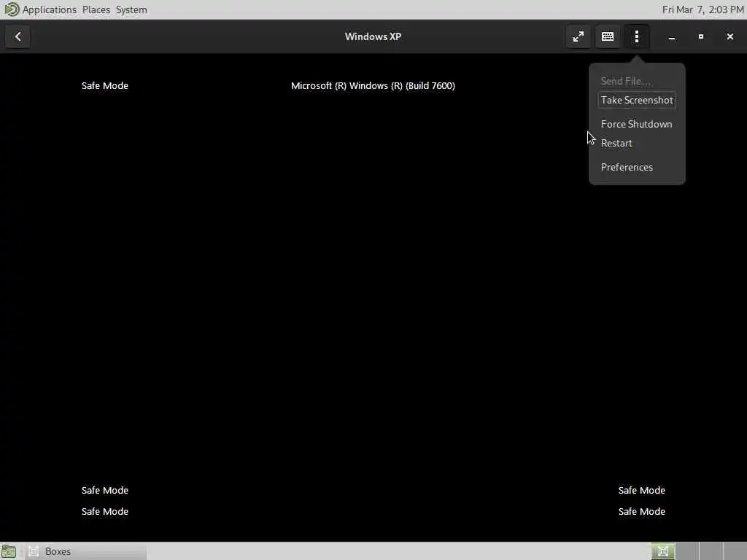Screen dimensions: 747x560
Task: Open the Places menu
Action: coord(96,9)
